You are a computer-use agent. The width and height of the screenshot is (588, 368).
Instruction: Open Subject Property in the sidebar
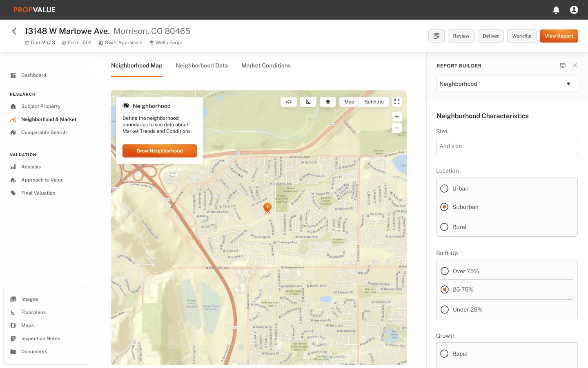[x=41, y=106]
